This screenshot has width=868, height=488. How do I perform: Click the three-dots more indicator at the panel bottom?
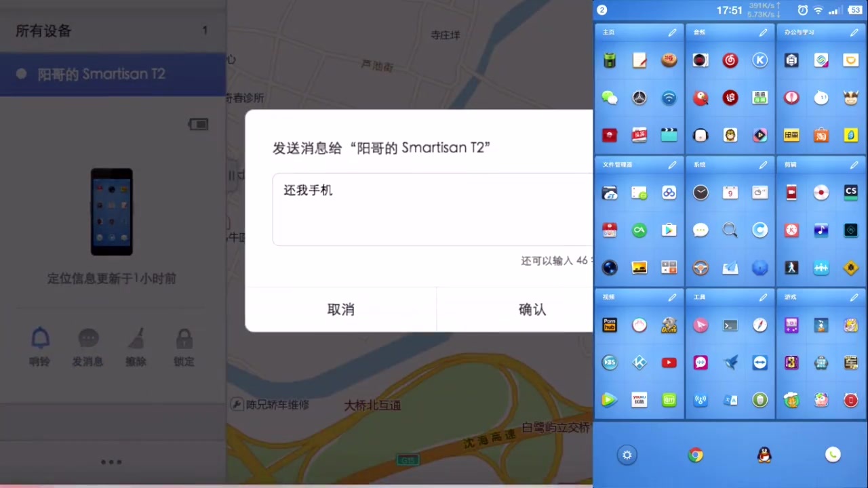point(111,462)
